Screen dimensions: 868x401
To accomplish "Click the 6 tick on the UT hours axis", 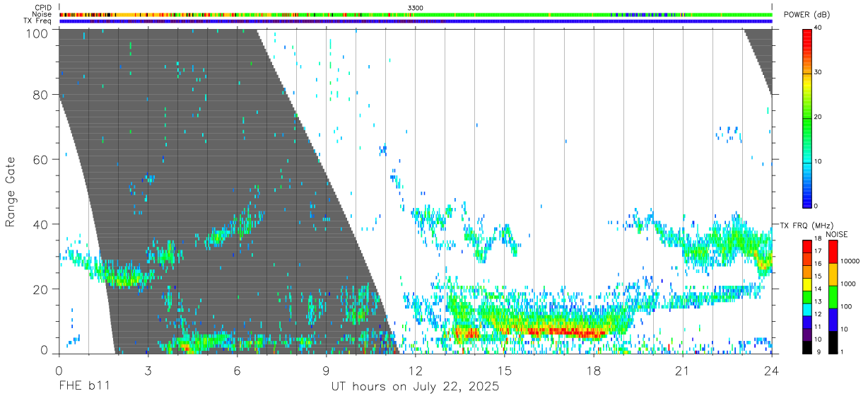I will coord(237,371).
